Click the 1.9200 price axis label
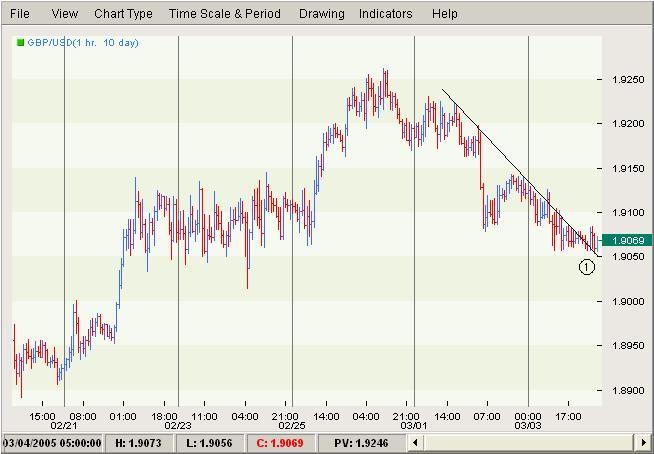This screenshot has height=454, width=654. (x=628, y=124)
